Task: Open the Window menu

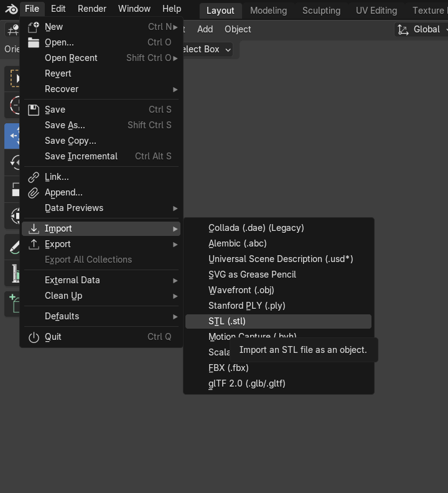Action: [x=134, y=9]
